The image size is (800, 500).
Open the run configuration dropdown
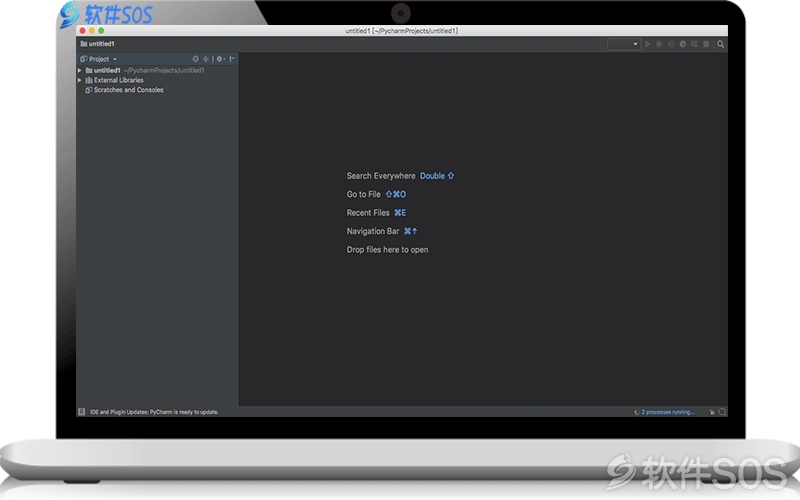[x=623, y=44]
